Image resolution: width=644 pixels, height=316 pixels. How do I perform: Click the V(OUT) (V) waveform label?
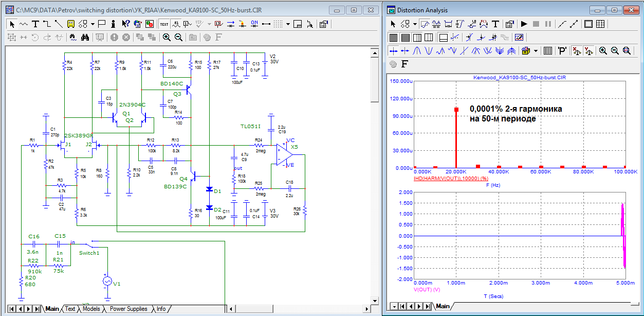click(x=427, y=290)
